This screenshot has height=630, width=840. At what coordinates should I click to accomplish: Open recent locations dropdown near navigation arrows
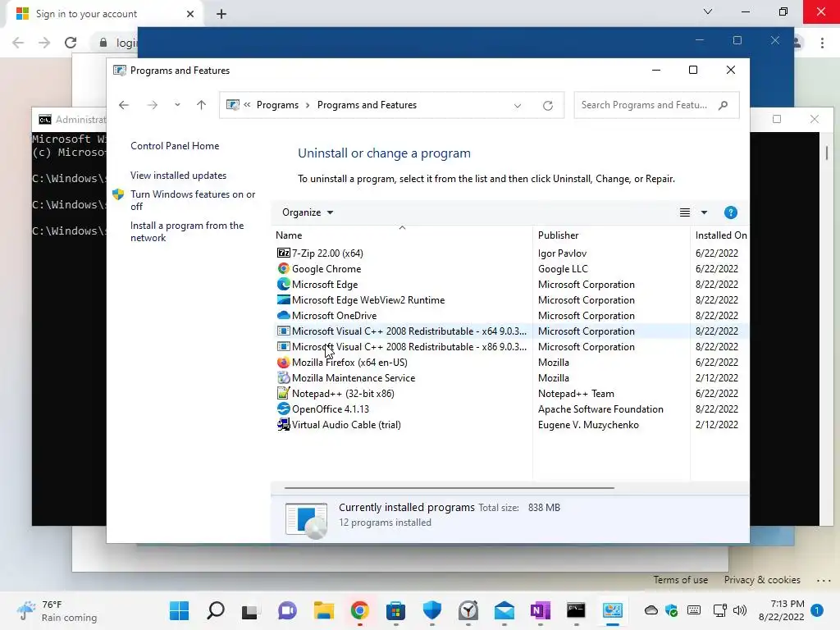click(177, 105)
